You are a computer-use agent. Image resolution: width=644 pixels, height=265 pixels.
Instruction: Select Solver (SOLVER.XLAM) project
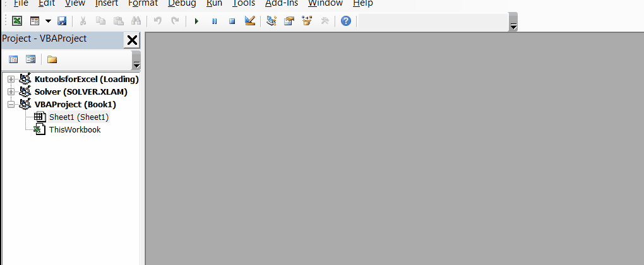pyautogui.click(x=81, y=92)
